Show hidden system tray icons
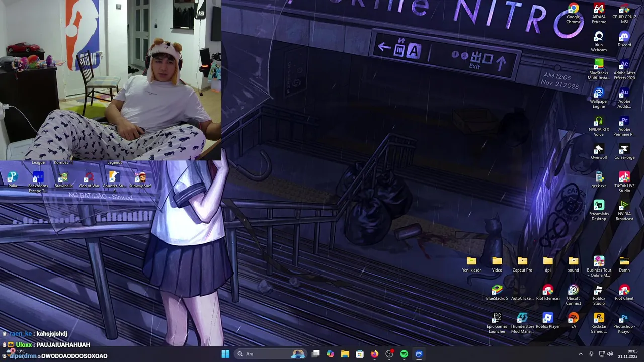644x362 pixels. (x=580, y=354)
